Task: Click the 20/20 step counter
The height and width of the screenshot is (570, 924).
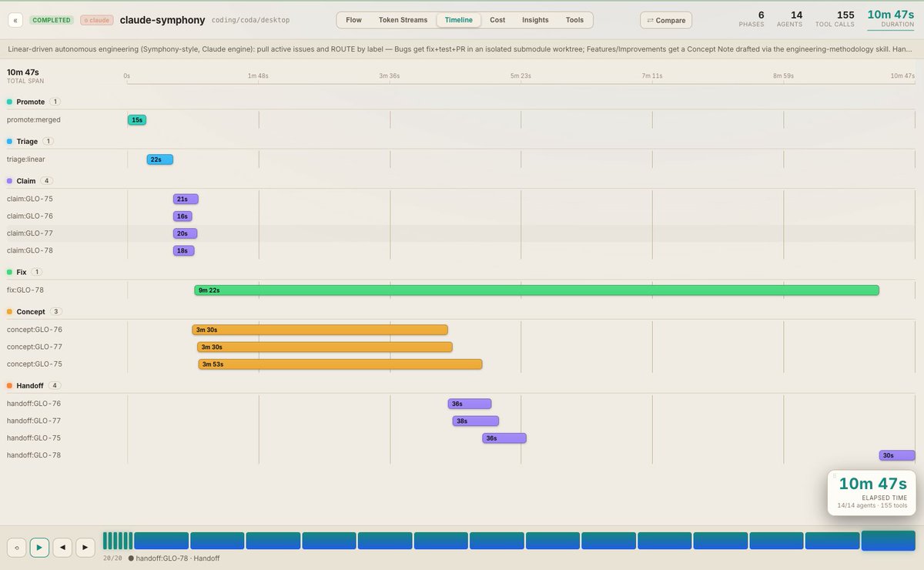Action: tap(112, 558)
